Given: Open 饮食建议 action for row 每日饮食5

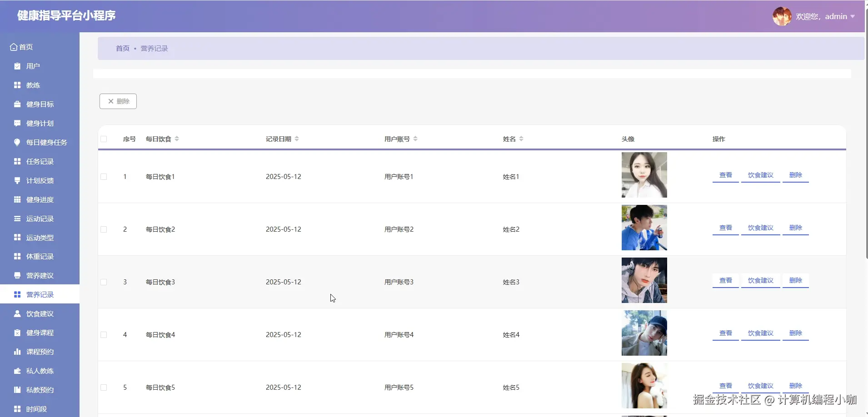Looking at the screenshot, I should coord(761,386).
